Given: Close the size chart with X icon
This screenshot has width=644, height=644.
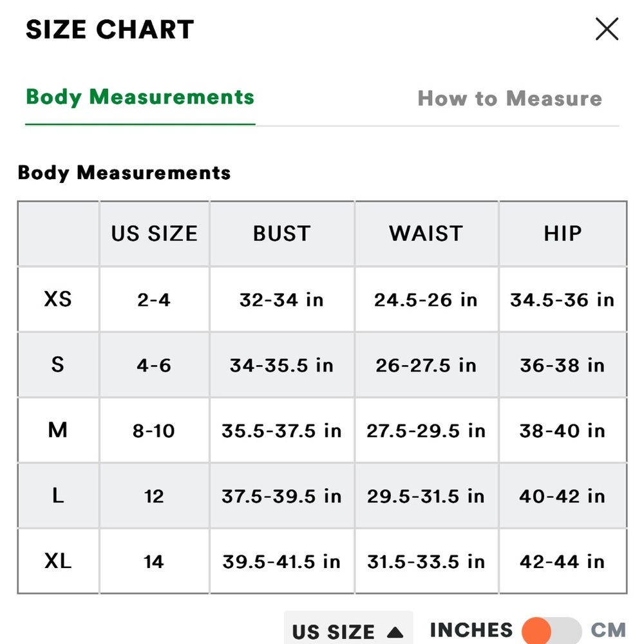Looking at the screenshot, I should coord(607,29).
